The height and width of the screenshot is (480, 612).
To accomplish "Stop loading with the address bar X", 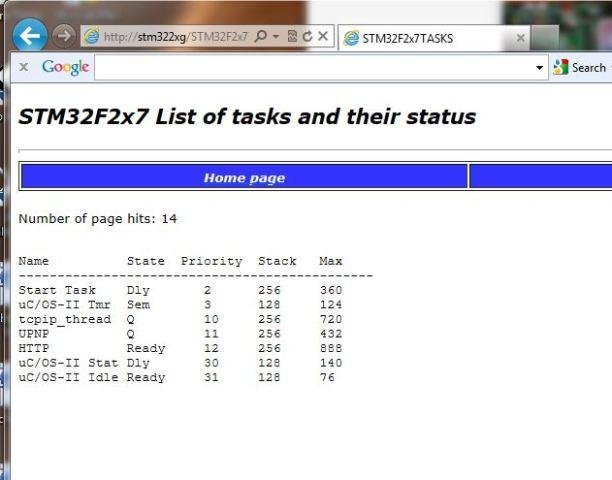I will tap(323, 36).
